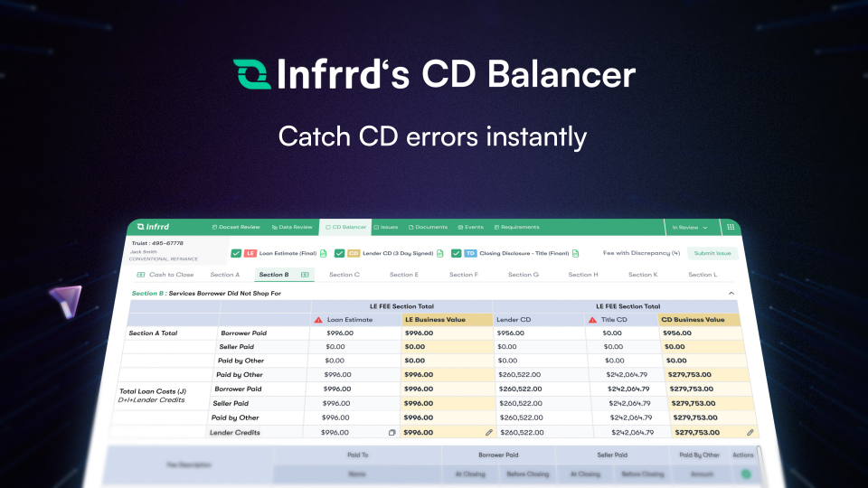Click the Infrrd logo mark in banner title

point(252,74)
